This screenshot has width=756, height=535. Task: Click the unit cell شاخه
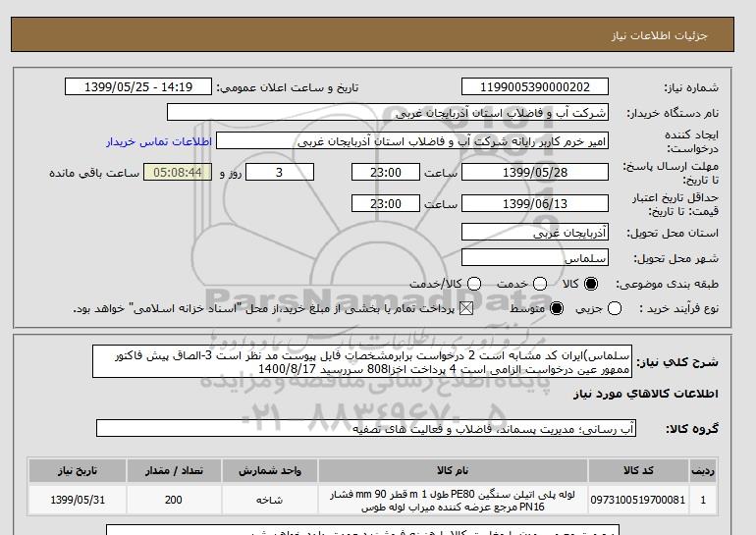click(x=270, y=500)
